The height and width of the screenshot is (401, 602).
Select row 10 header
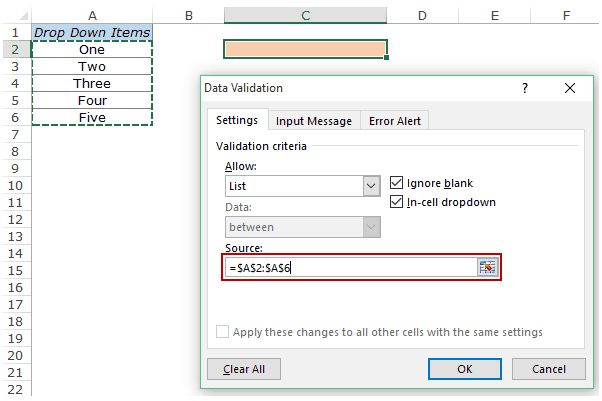pos(15,186)
